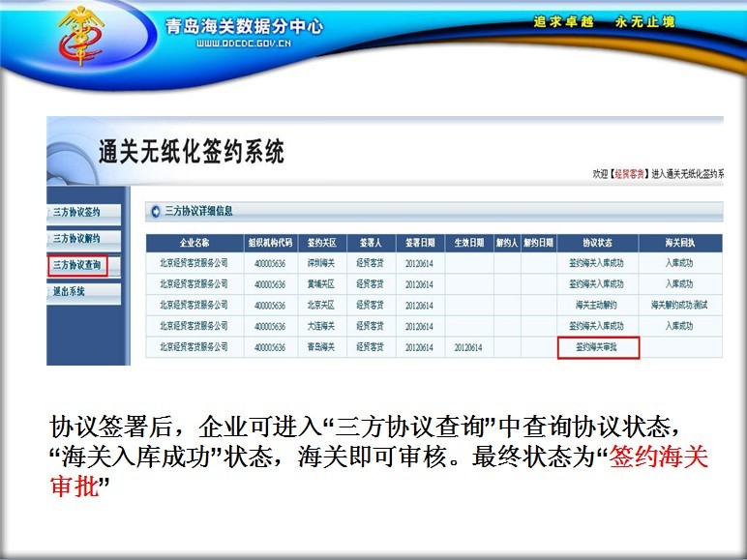
Task: Click the 海关主动解约 status cell
Action: coord(599,305)
